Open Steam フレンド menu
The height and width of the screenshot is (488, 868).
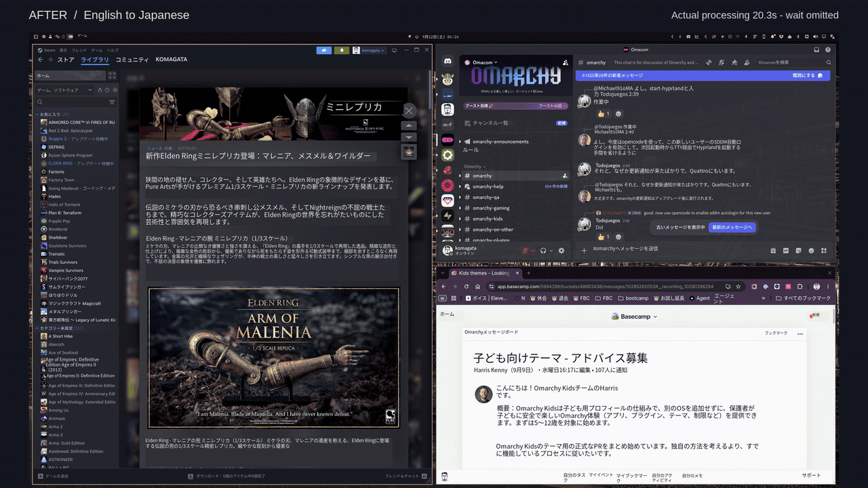coord(79,50)
